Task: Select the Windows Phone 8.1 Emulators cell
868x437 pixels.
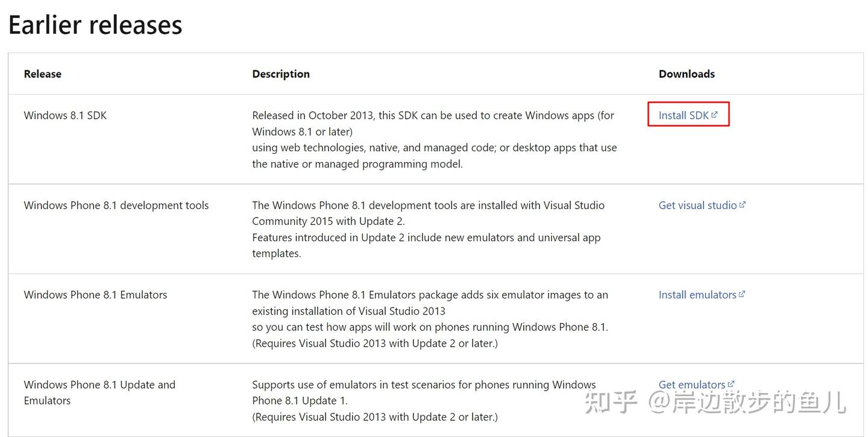Action: tap(95, 295)
